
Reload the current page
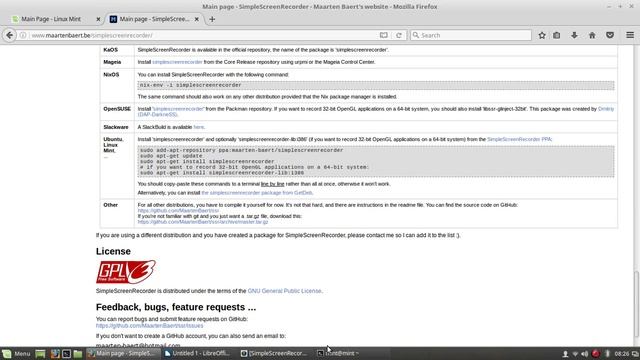[x=399, y=36]
